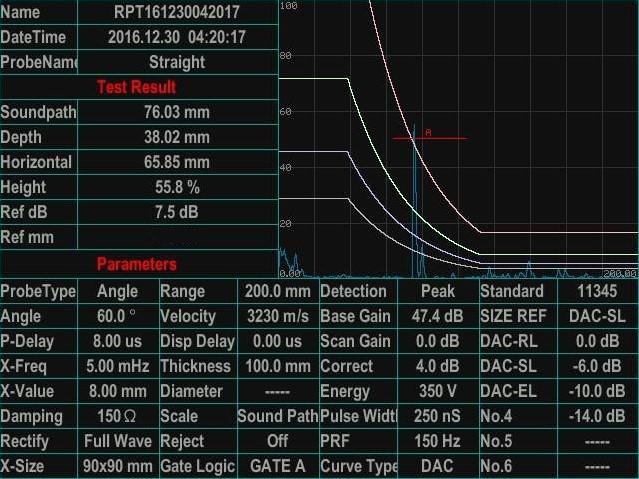This screenshot has width=639, height=479.
Task: Edit the Damping value 150 Ω
Action: coord(117,416)
